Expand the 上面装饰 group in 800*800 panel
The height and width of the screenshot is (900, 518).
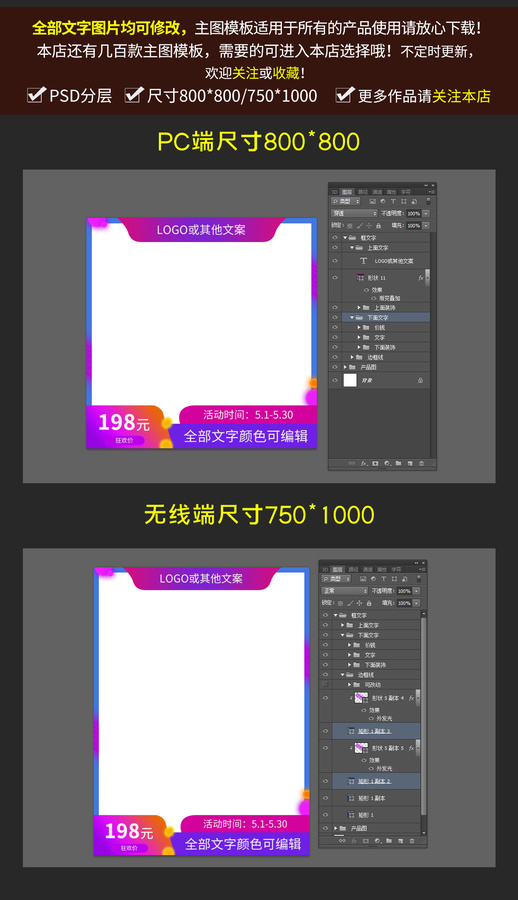tap(359, 308)
